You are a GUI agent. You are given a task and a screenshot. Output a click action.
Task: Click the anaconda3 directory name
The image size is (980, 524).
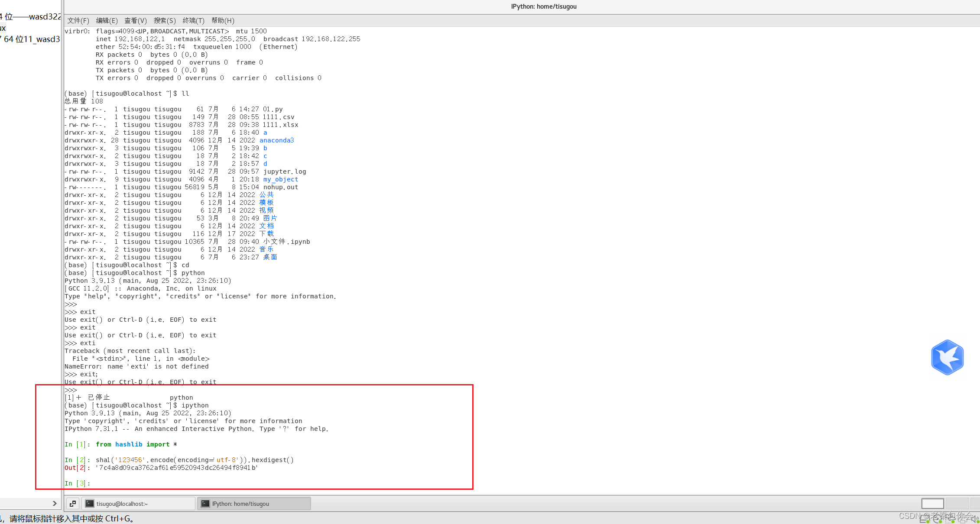277,140
